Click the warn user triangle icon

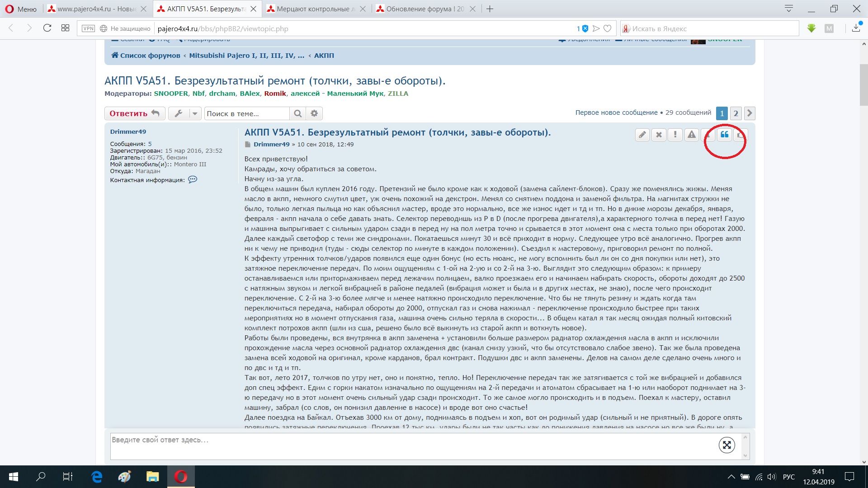pos(692,135)
